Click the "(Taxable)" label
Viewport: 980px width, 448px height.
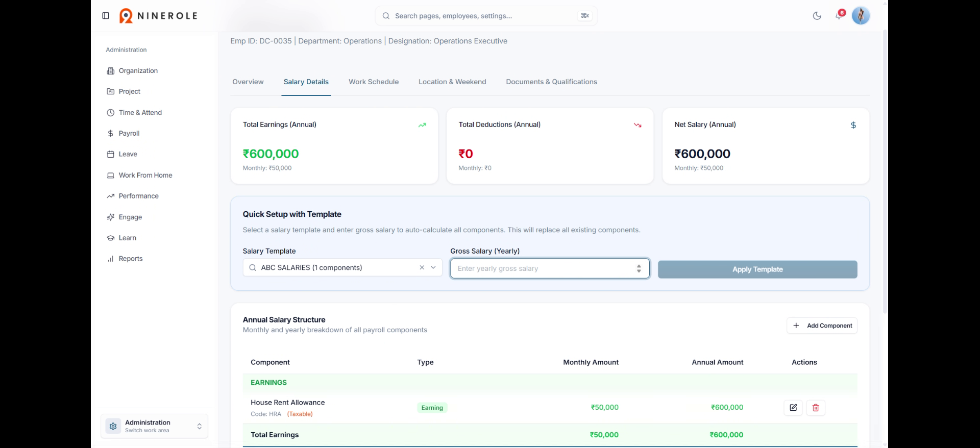[x=300, y=414]
